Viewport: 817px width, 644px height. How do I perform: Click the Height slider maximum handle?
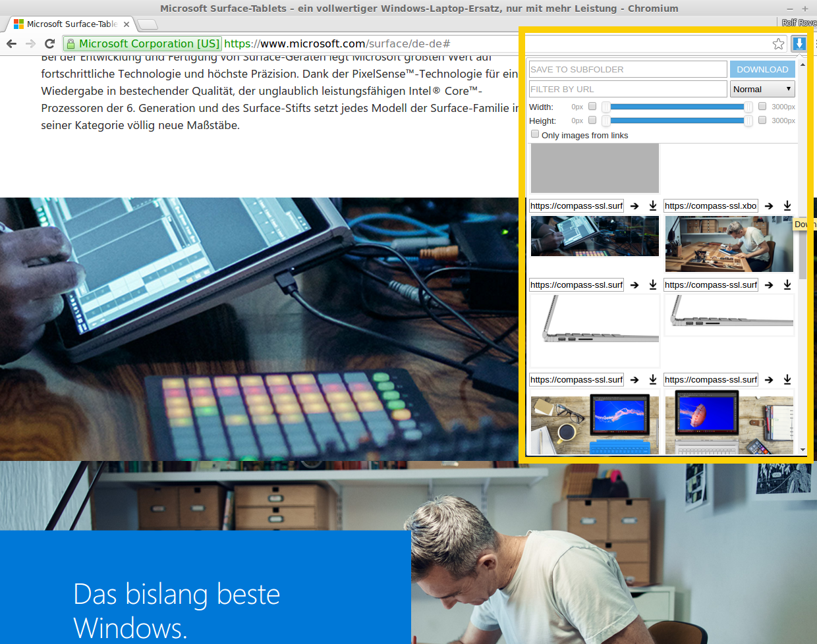(748, 121)
